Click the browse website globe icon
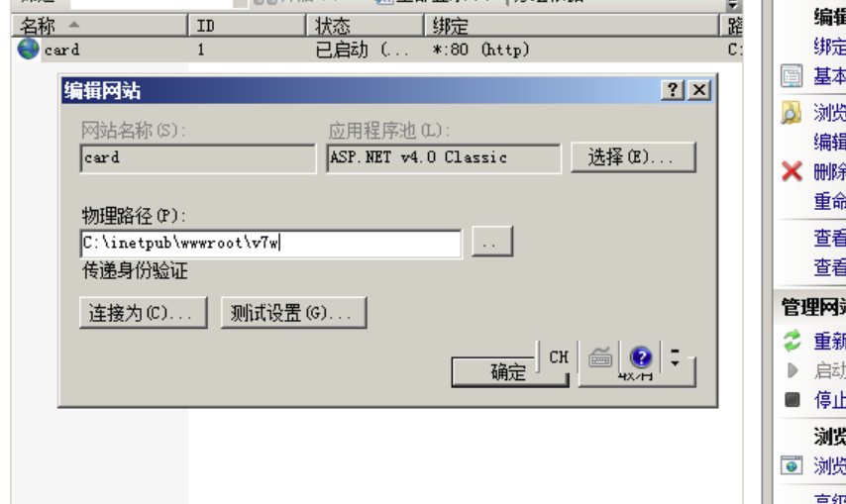This screenshot has width=846, height=504. tap(792, 465)
